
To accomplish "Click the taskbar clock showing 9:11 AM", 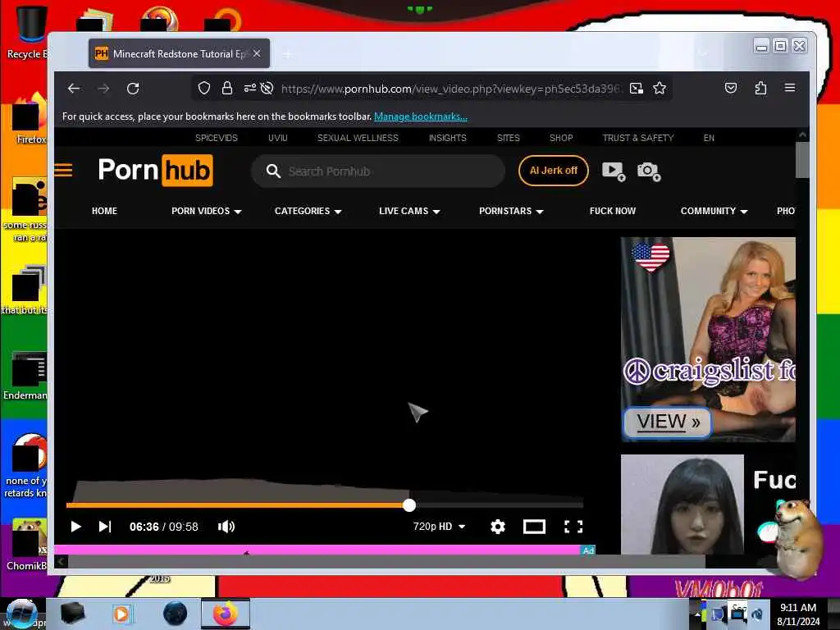I will pyautogui.click(x=798, y=614).
